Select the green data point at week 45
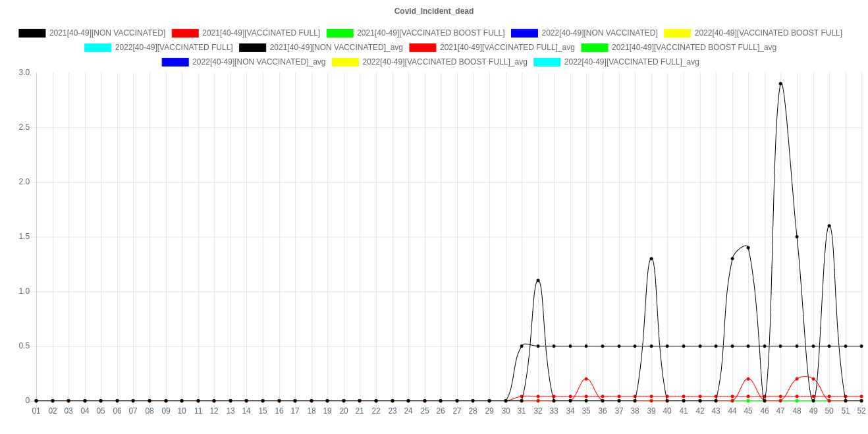 748,400
